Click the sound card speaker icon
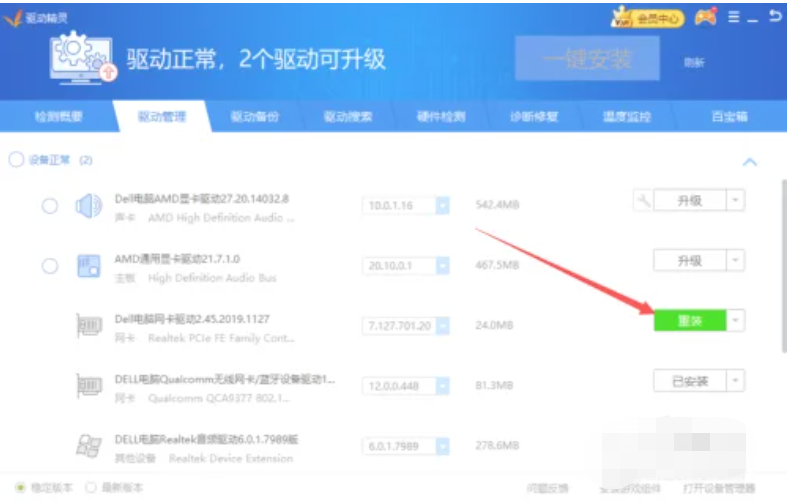This screenshot has height=504, width=790. point(89,206)
